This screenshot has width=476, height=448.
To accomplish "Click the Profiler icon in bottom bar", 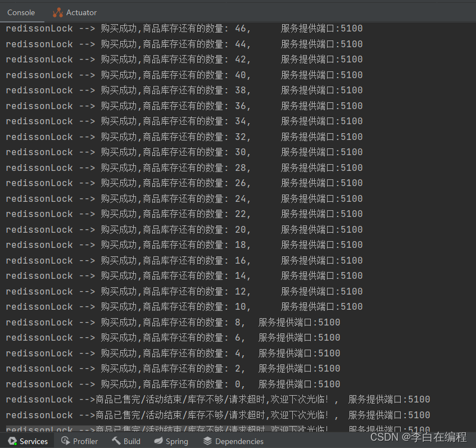I will click(x=65, y=441).
